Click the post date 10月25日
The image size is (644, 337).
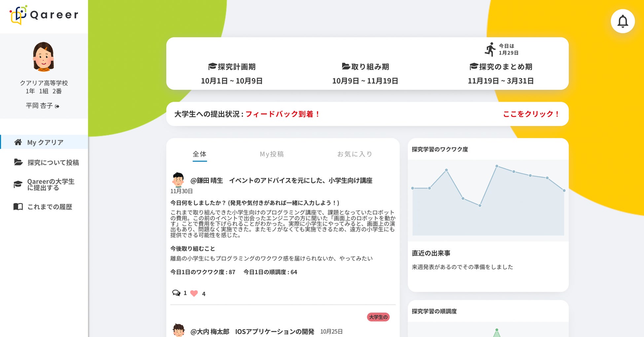[331, 332]
